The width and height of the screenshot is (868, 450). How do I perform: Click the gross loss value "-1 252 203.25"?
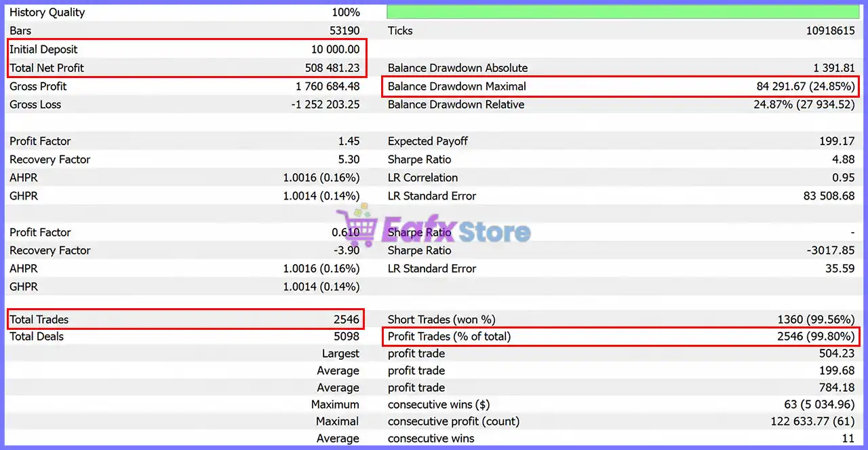point(325,105)
